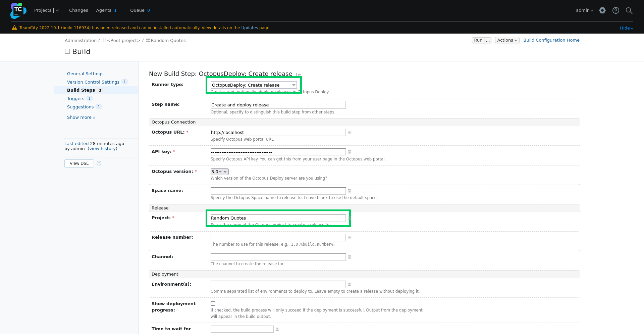Focus the Environment(s) input field
The width and height of the screenshot is (644, 334).
[278, 284]
